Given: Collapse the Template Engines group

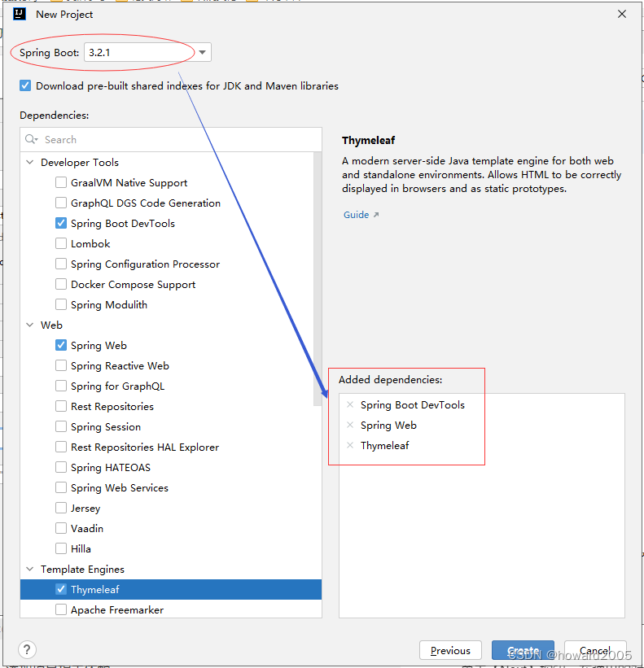Looking at the screenshot, I should [x=30, y=569].
